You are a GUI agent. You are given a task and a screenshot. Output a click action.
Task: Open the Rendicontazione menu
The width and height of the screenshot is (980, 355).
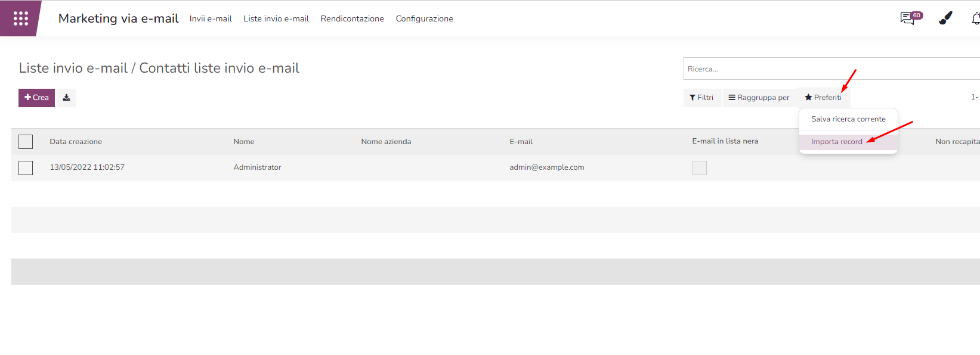pyautogui.click(x=352, y=19)
